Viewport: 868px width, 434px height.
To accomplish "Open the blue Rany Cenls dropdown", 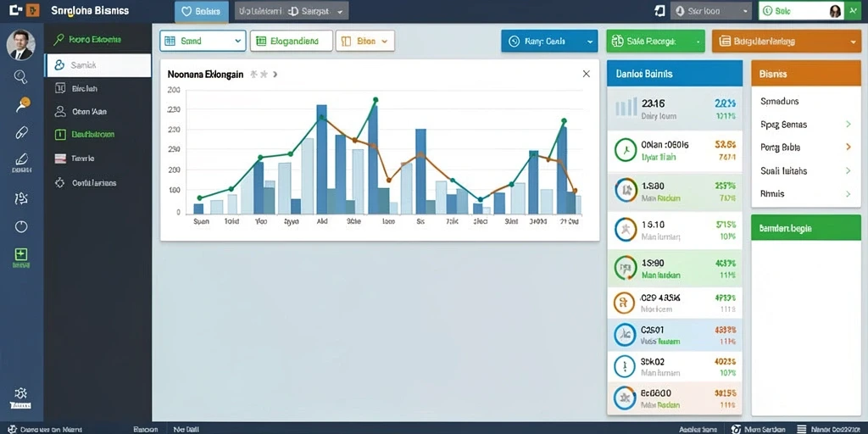I will [549, 41].
